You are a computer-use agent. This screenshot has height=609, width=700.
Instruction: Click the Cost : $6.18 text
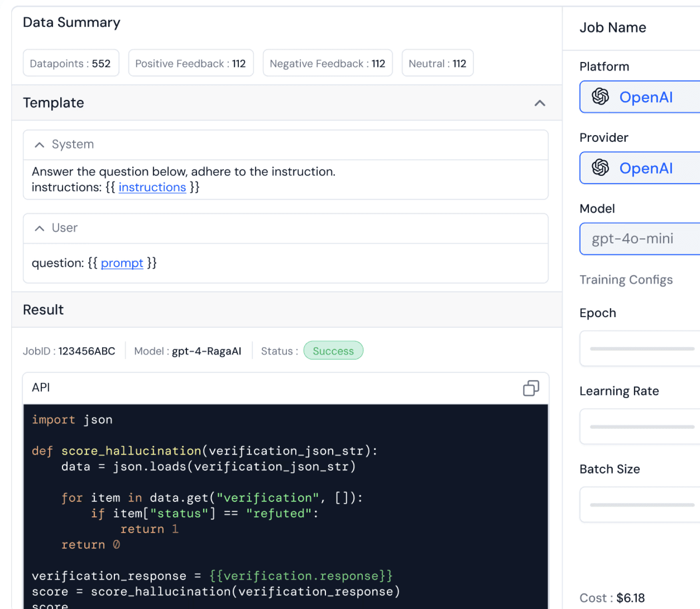[x=612, y=598]
